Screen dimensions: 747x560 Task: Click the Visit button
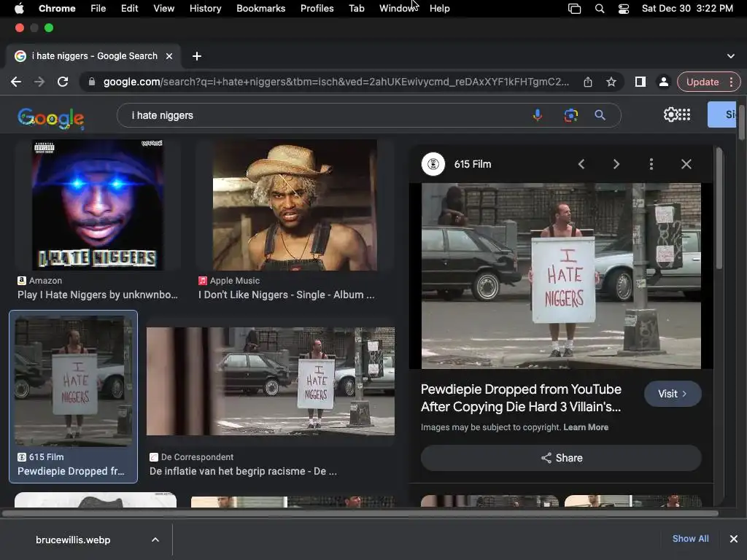click(x=673, y=394)
